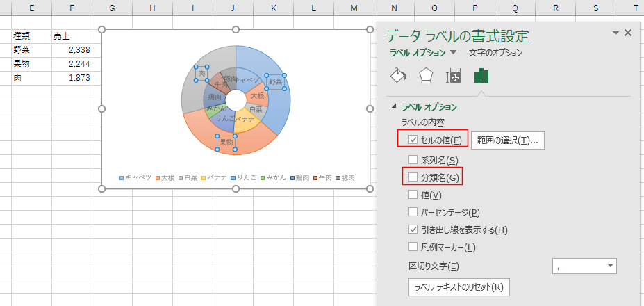Click the 範囲の選択 button
Image resolution: width=644 pixels, height=306 pixels.
point(507,140)
